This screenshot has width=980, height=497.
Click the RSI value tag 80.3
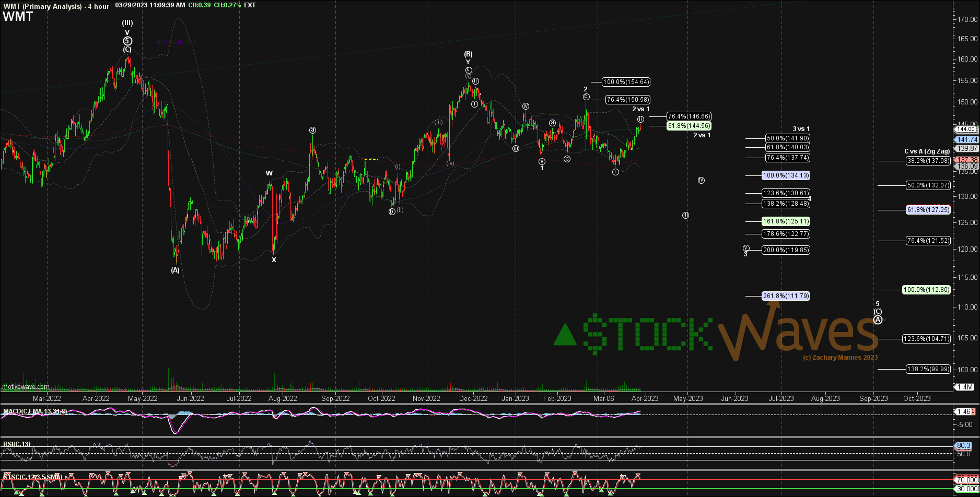[963, 446]
